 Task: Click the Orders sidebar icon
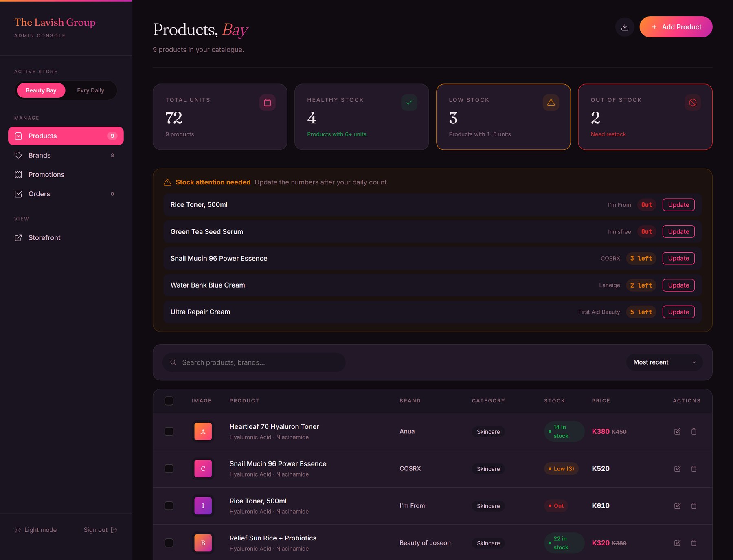pos(18,194)
